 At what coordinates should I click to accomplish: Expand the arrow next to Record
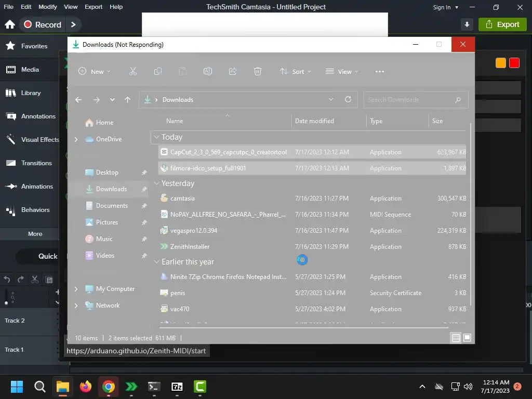73,24
